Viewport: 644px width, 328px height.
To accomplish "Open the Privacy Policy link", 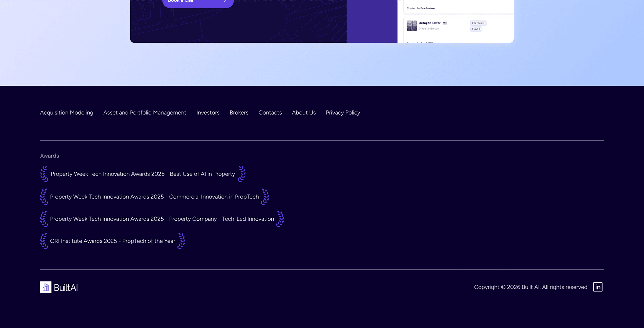I will 343,113.
